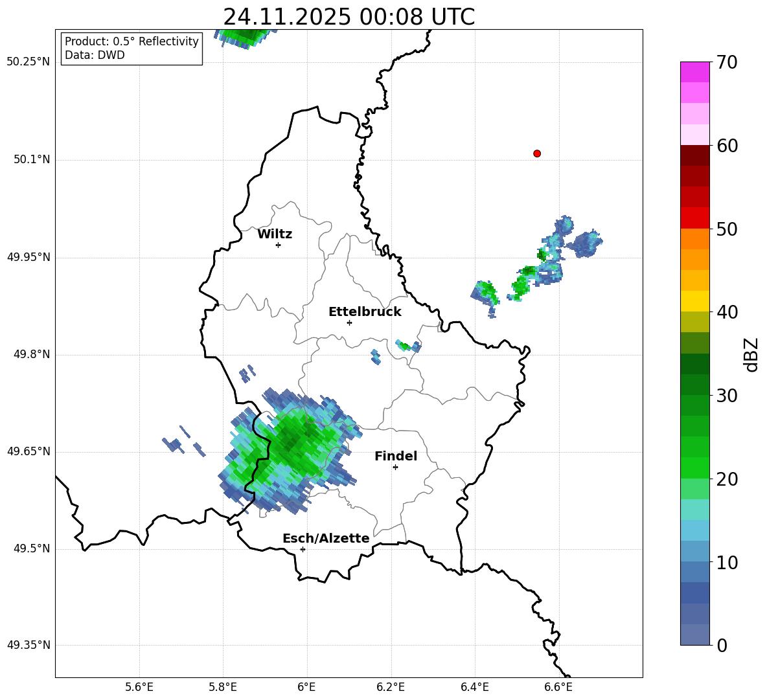
Task: Click the Esch/Alzette location cross marker
Action: [x=303, y=549]
